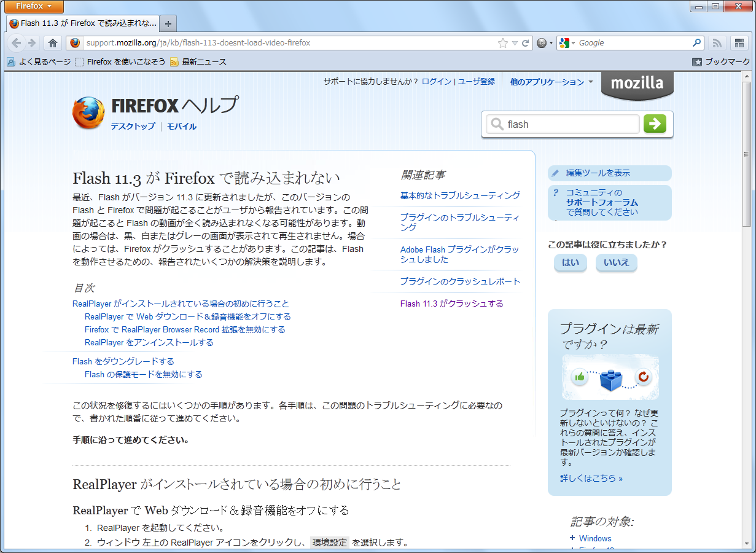Click 編集ツールを表示 link

[x=598, y=173]
